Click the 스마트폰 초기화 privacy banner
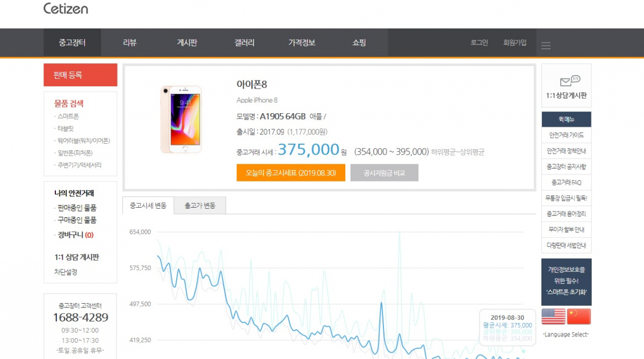Screen dimensions: 644x359 [566, 281]
